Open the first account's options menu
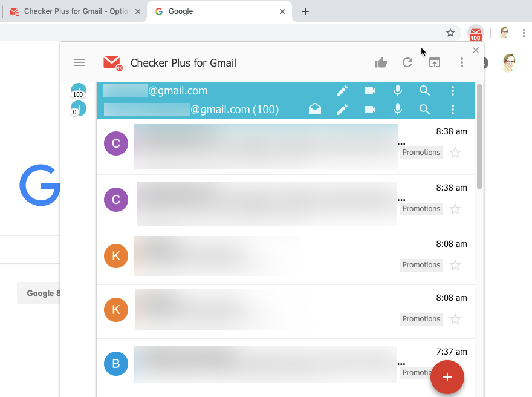532x397 pixels. (x=453, y=91)
